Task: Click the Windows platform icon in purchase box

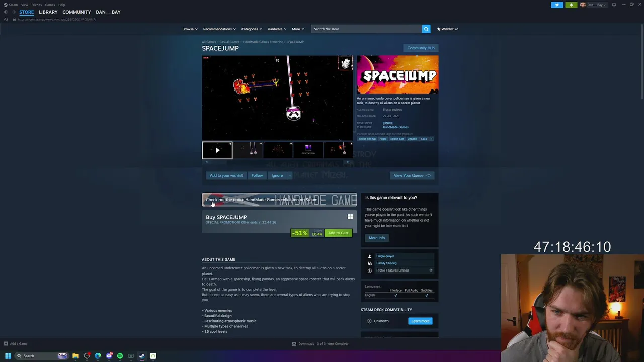Action: [350, 217]
